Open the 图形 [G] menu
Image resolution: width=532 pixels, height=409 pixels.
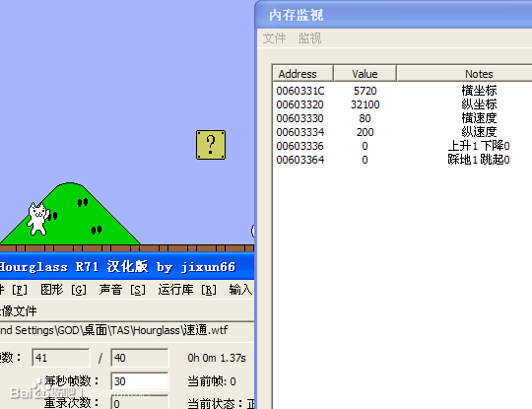click(63, 290)
